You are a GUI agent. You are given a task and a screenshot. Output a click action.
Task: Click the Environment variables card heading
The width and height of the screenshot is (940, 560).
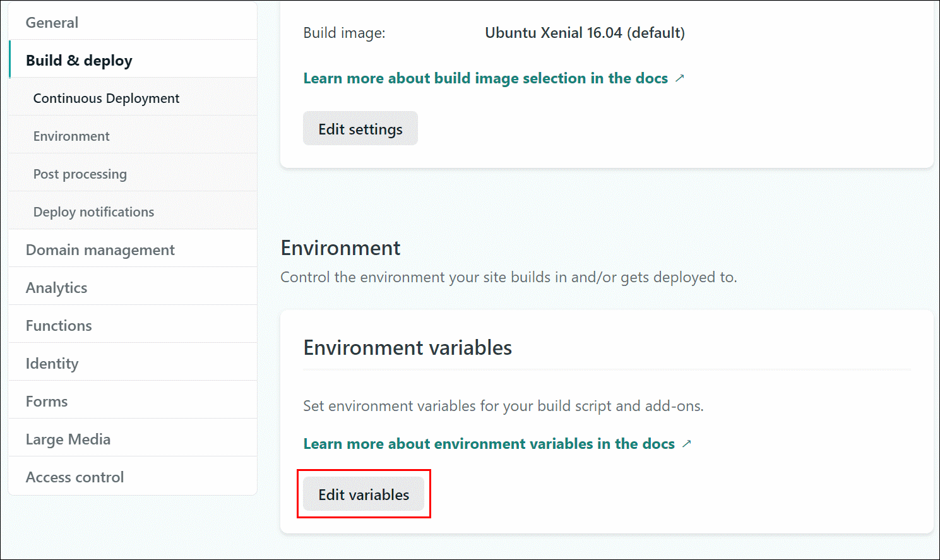407,348
